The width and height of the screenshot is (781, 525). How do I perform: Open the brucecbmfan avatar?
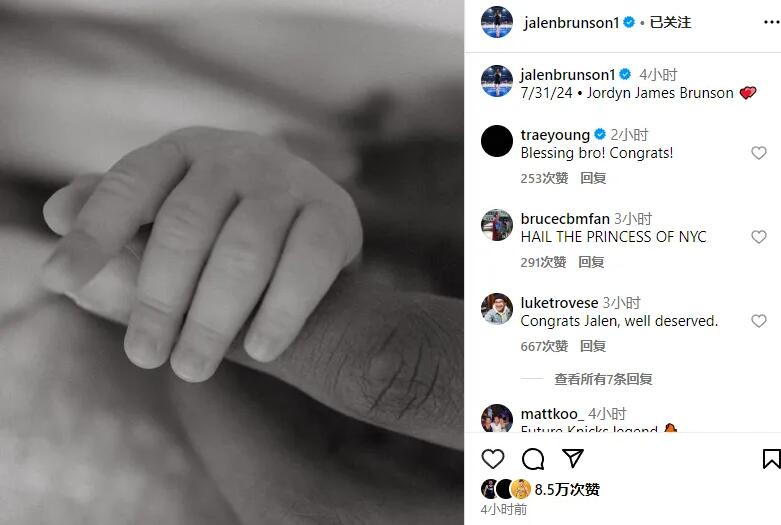[x=497, y=225]
